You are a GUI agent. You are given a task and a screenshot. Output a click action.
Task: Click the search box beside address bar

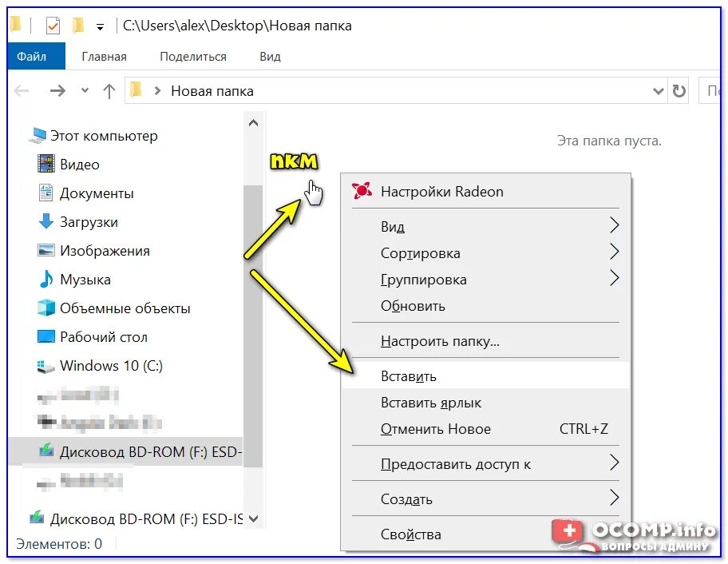click(710, 90)
